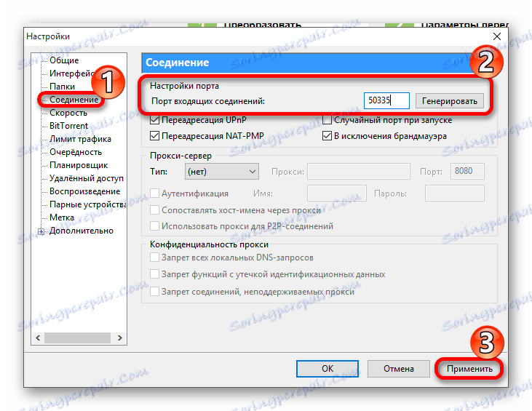Viewport: 532px width, 411px height.
Task: Click the left scroll arrow in the sidebar
Action: [38, 338]
